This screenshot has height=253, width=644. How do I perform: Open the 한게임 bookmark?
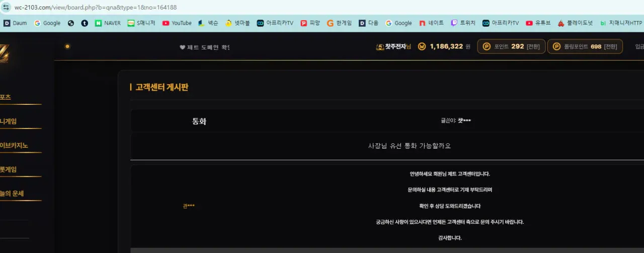click(339, 23)
